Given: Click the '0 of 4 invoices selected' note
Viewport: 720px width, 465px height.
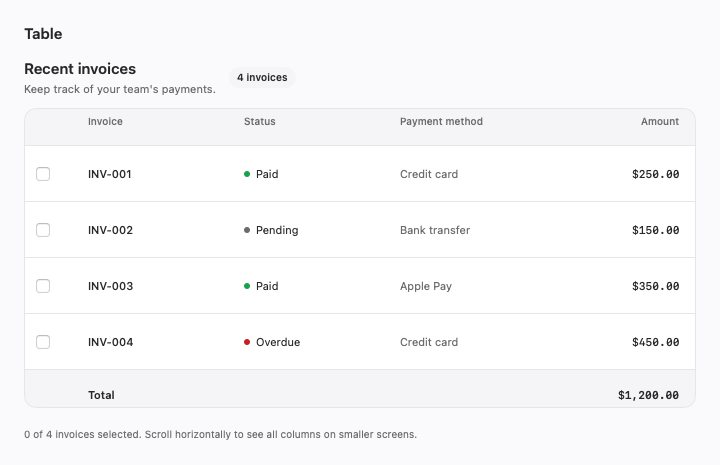Looking at the screenshot, I should (82, 434).
